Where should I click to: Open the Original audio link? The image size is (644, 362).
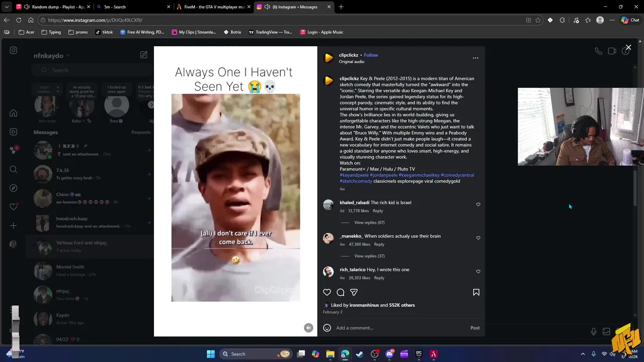pyautogui.click(x=351, y=62)
